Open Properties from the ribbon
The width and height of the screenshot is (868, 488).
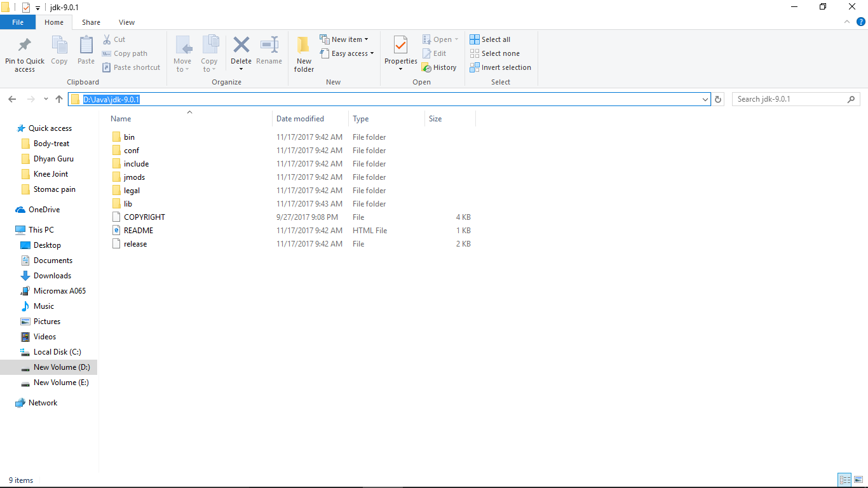coord(400,48)
